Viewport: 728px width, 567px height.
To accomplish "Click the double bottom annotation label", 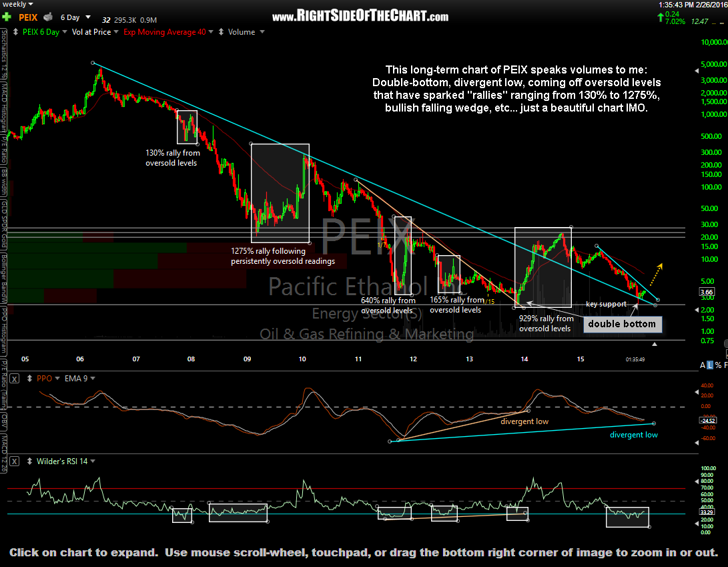I will pos(623,325).
